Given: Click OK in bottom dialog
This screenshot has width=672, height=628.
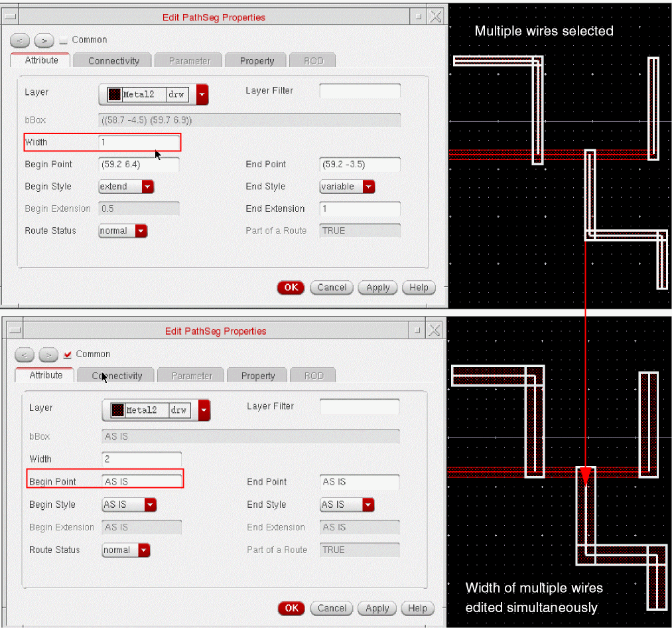Looking at the screenshot, I should point(291,608).
